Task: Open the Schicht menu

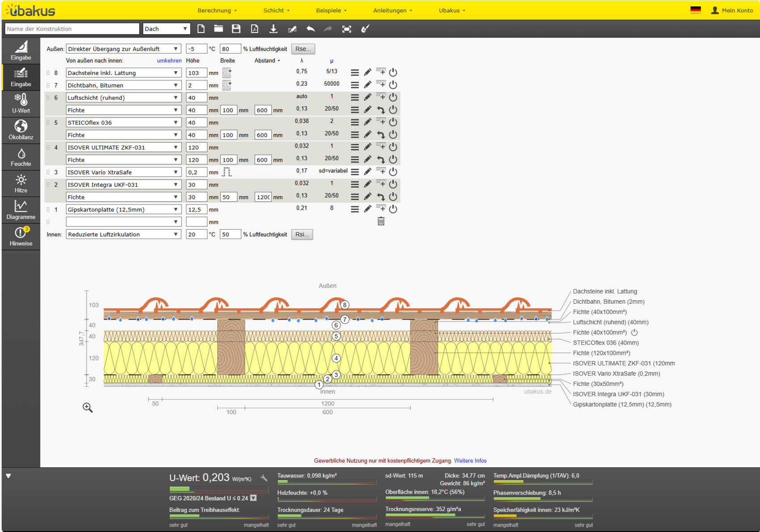Action: pyautogui.click(x=276, y=10)
